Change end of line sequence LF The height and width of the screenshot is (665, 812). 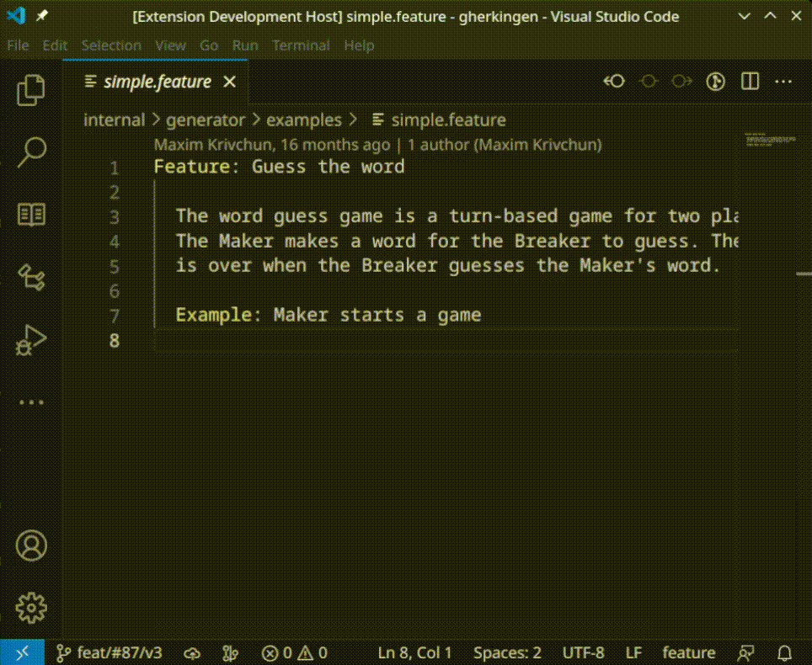pos(633,652)
